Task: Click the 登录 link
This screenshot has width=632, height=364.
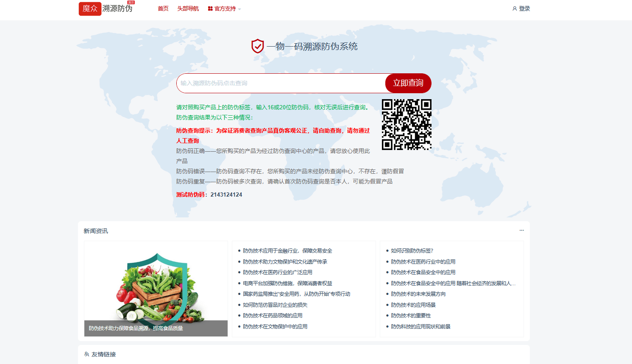Action: point(524,8)
